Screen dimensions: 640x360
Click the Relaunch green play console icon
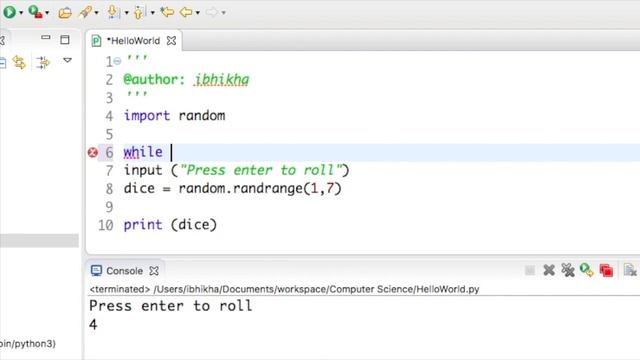[x=587, y=270]
